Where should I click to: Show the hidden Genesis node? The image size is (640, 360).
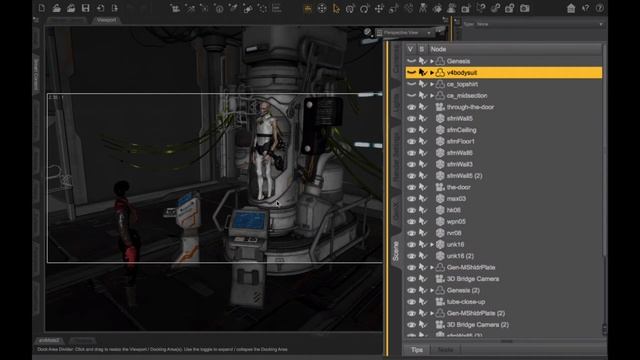411,61
